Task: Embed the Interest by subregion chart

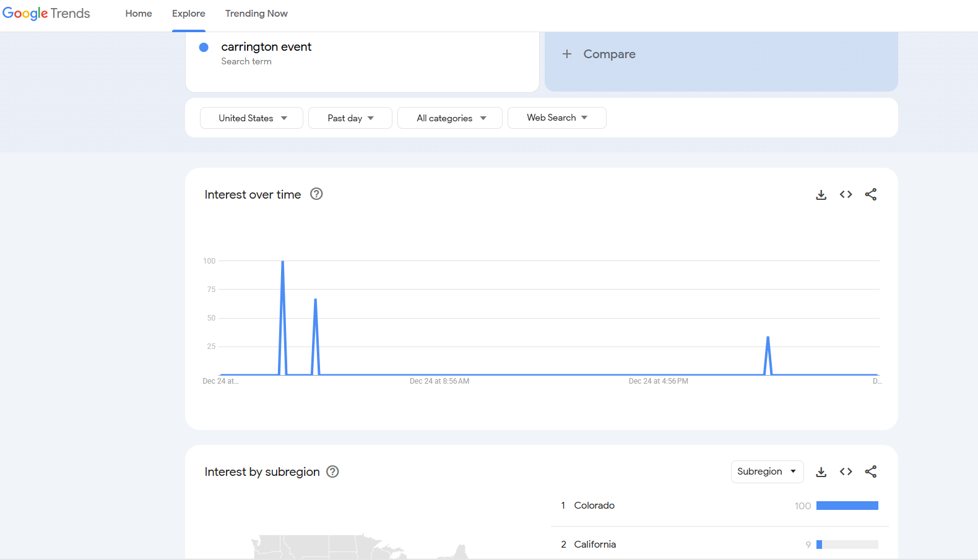Action: point(846,472)
